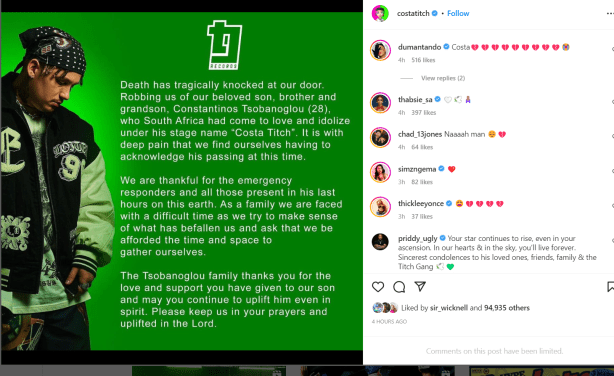Open the 4 HOURS AGO timestamp
Viewport: 614px width, 376px height.
click(x=389, y=322)
